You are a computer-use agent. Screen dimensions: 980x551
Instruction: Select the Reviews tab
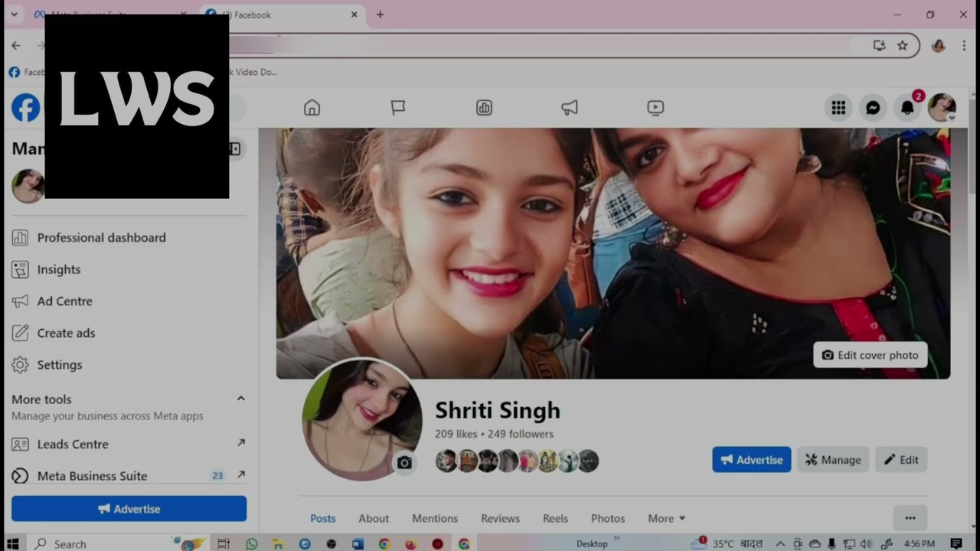pyautogui.click(x=501, y=518)
